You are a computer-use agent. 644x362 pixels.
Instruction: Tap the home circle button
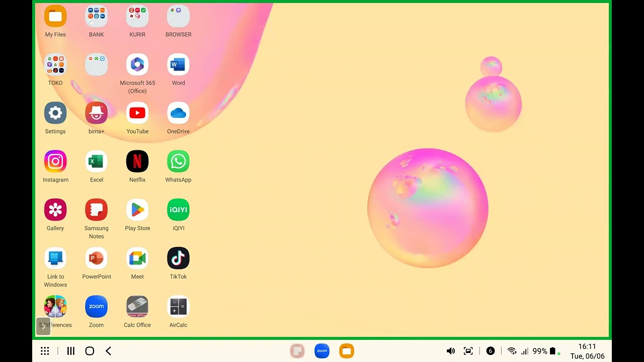coord(90,351)
